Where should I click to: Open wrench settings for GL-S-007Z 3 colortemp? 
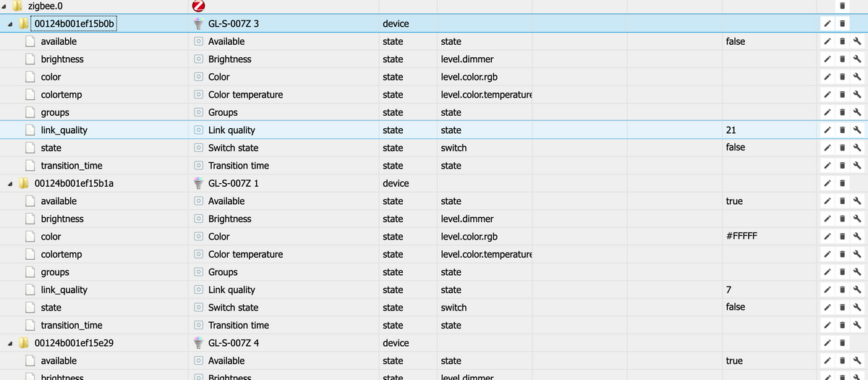pyautogui.click(x=856, y=95)
